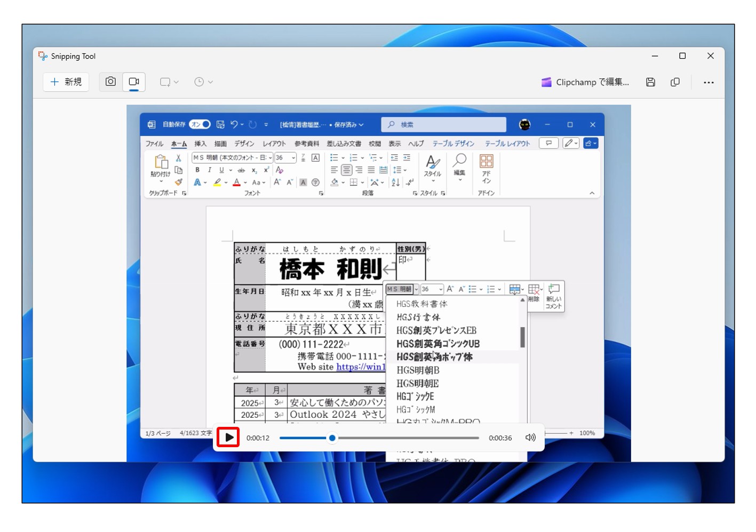Viewport: 756px width, 532px height.
Task: Open the 編集 editing dropdown
Action: click(459, 168)
